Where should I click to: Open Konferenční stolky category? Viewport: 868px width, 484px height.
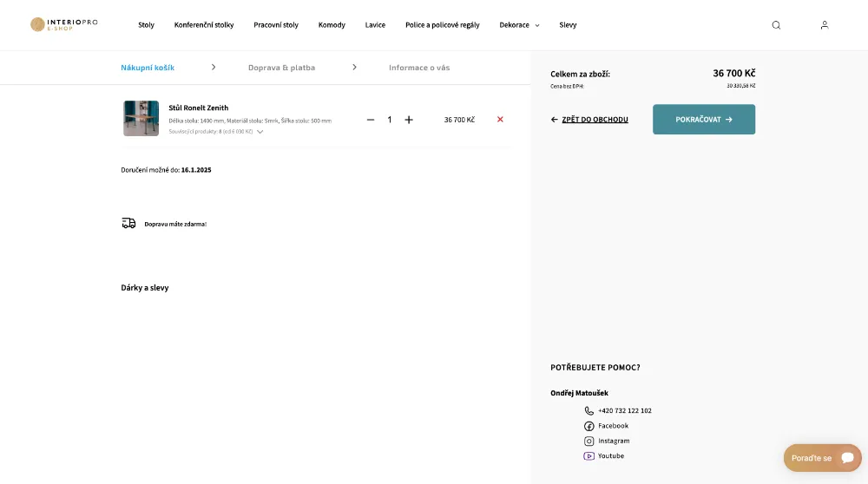pyautogui.click(x=204, y=25)
